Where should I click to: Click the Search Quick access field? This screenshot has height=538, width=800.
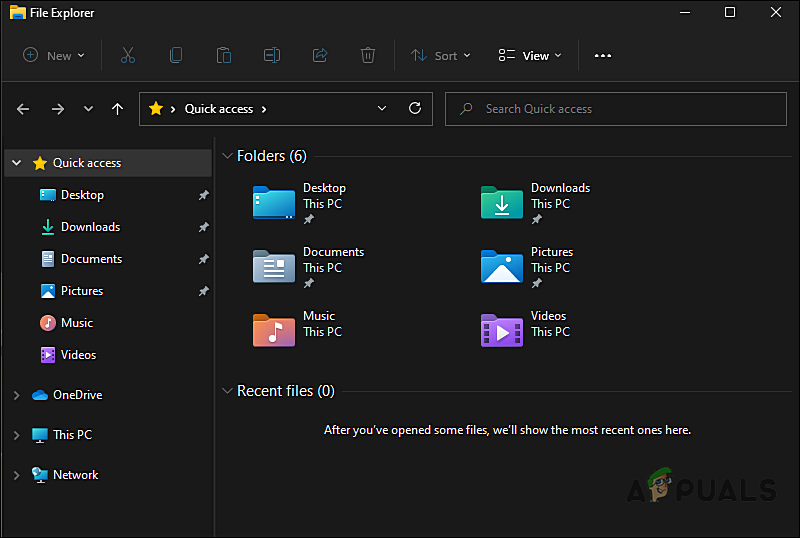coord(616,109)
